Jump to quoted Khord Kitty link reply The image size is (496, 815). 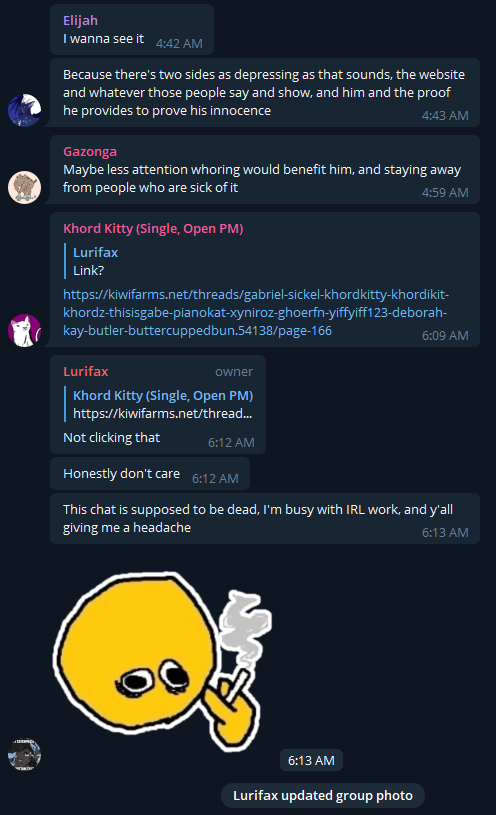click(159, 404)
